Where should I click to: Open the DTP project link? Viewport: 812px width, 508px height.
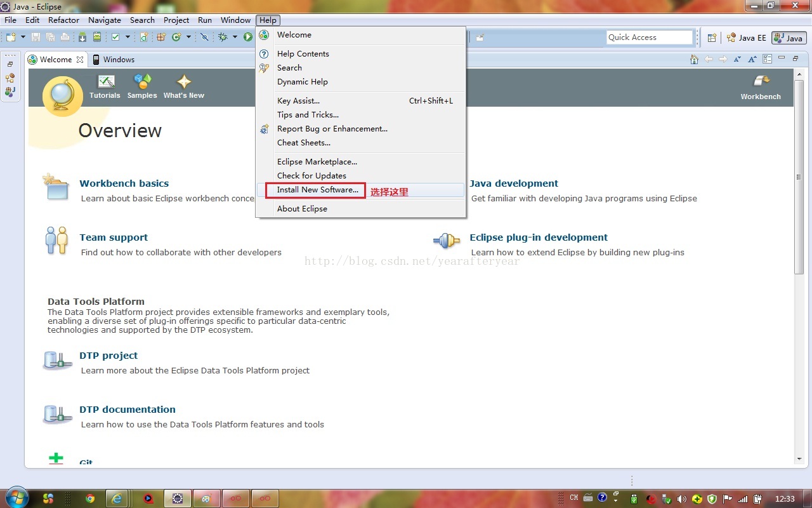[108, 356]
